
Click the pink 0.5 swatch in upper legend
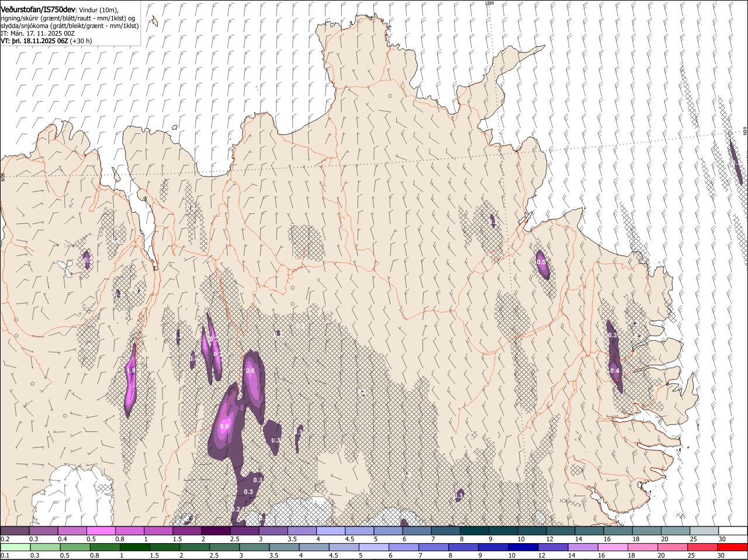click(101, 531)
